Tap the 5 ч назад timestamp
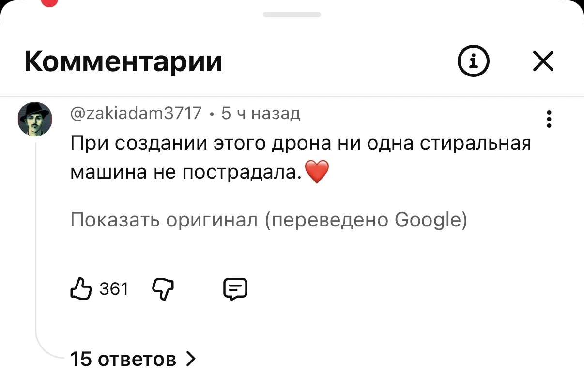 coord(261,113)
